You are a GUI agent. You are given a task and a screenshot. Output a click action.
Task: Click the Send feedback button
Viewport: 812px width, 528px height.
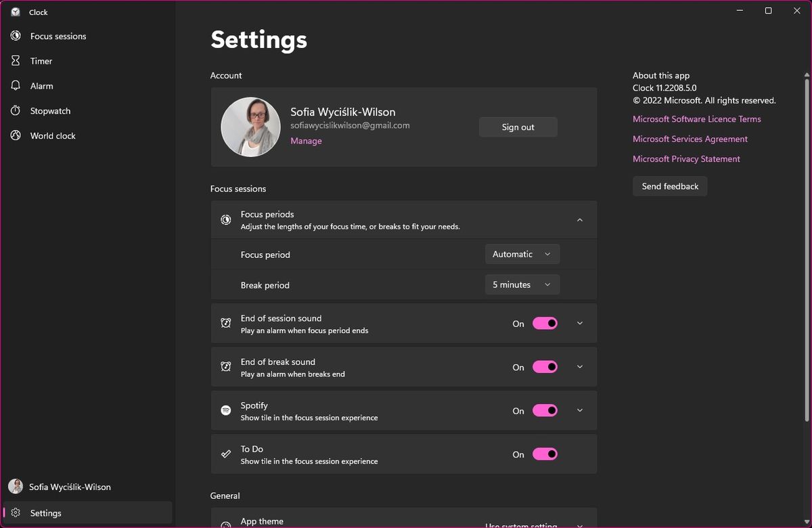click(669, 185)
